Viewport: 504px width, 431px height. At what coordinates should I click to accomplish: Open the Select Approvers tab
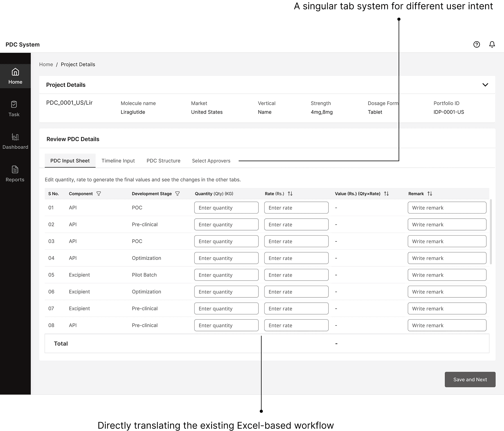211,161
